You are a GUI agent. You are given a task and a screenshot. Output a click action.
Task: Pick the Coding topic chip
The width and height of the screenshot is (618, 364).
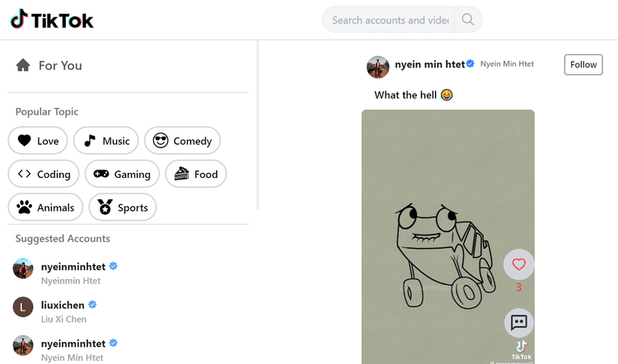44,174
